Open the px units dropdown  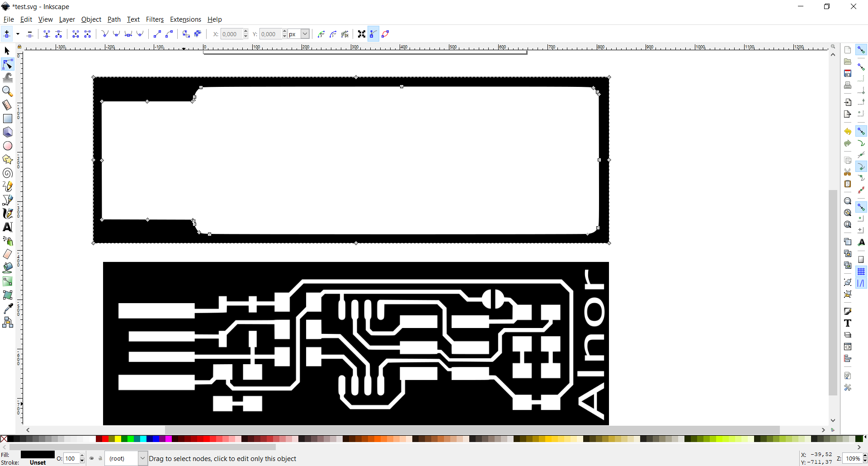305,34
